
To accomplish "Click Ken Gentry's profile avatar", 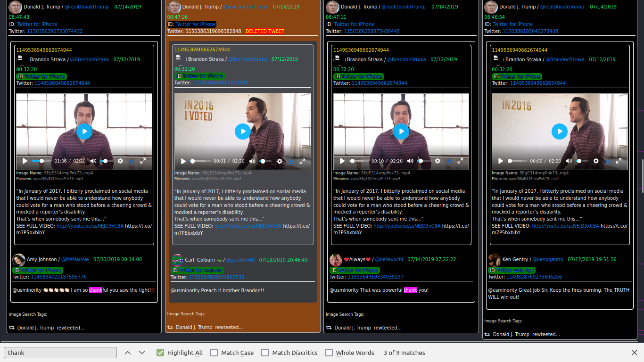I will pyautogui.click(x=494, y=260).
